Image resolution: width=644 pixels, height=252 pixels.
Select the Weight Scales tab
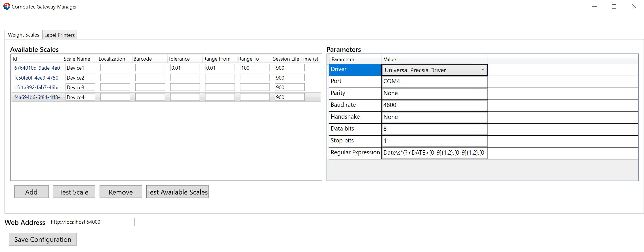coord(24,35)
